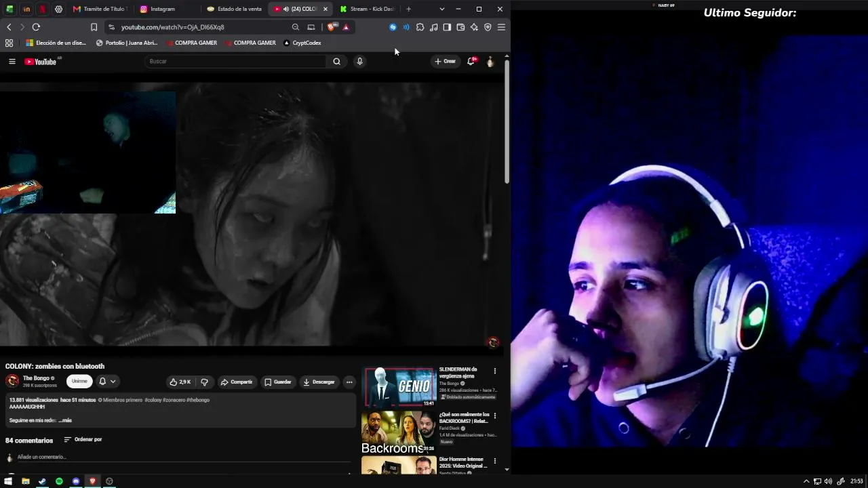Focus the YouTube Buscar search field
868x488 pixels.
236,62
